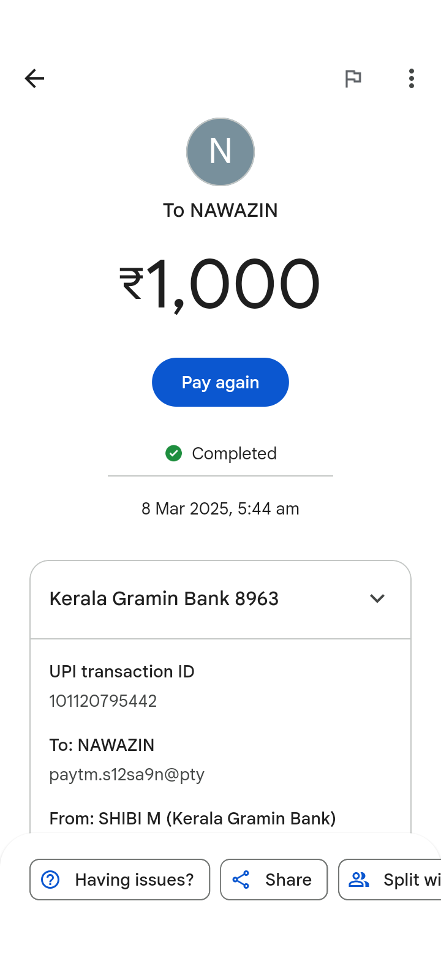Viewport: 441px width, 980px height.
Task: Tap the paytm.s12sa9n@pty UPI address
Action: [127, 774]
